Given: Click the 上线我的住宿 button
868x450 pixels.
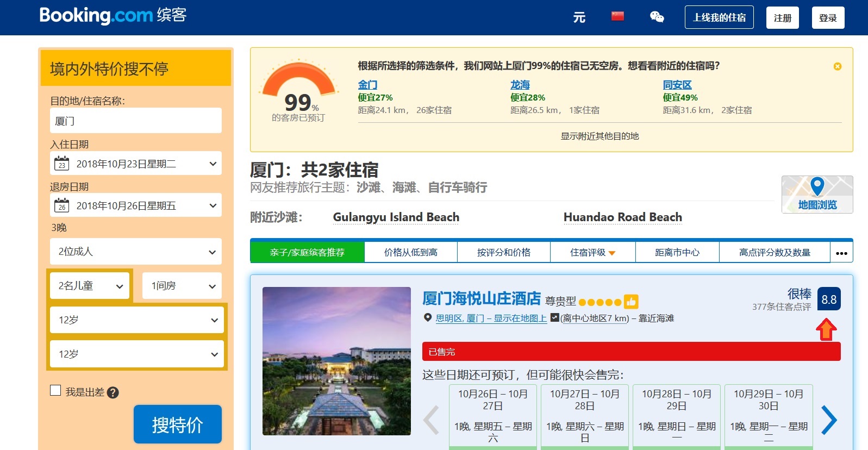Looking at the screenshot, I should 720,17.
